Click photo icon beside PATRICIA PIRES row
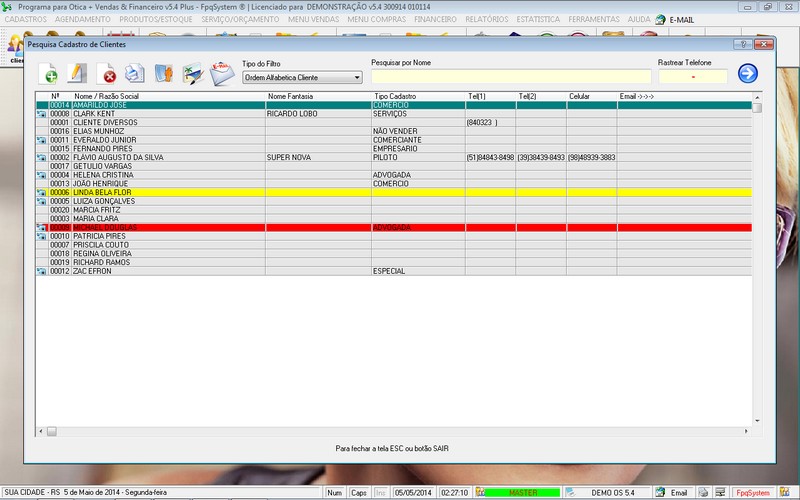 click(x=41, y=236)
